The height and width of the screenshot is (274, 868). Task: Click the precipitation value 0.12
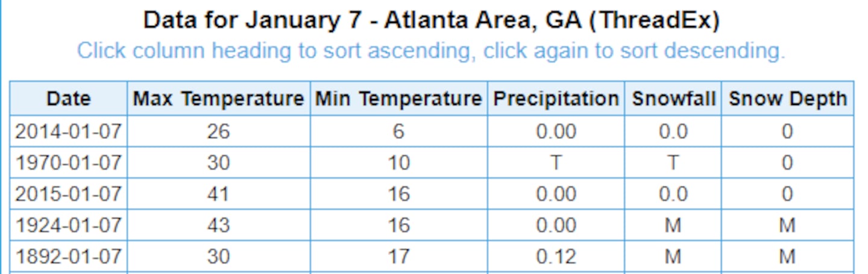tap(556, 256)
